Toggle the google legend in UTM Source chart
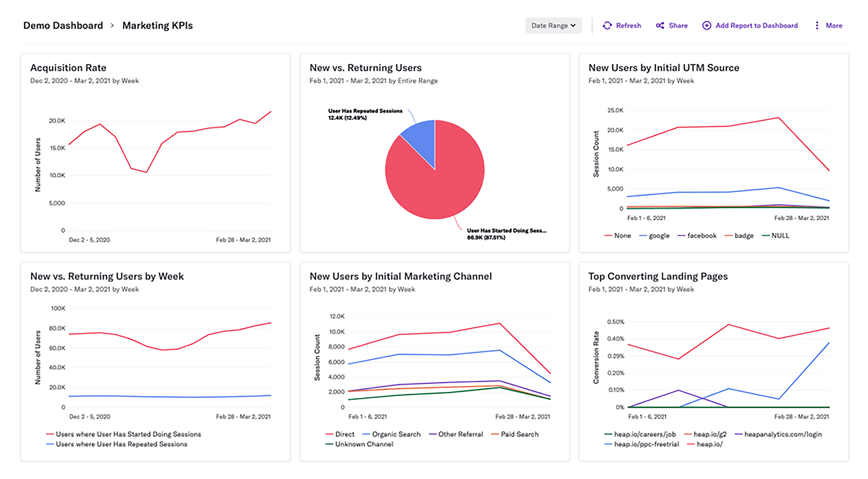The width and height of the screenshot is (868, 479). [x=659, y=235]
